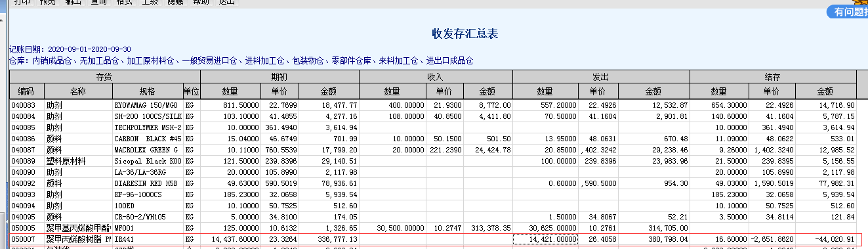Click the 输出 (Export) toolbar button

73,2
